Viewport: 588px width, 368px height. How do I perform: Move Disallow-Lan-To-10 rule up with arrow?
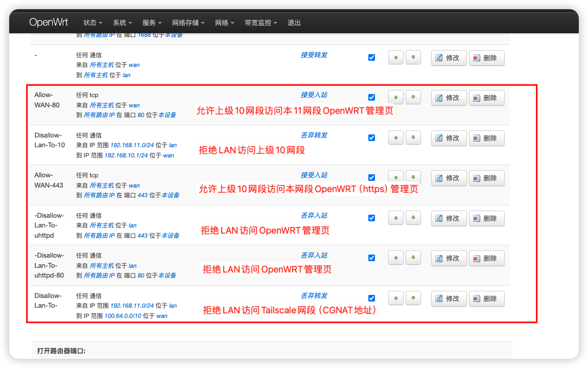[396, 138]
